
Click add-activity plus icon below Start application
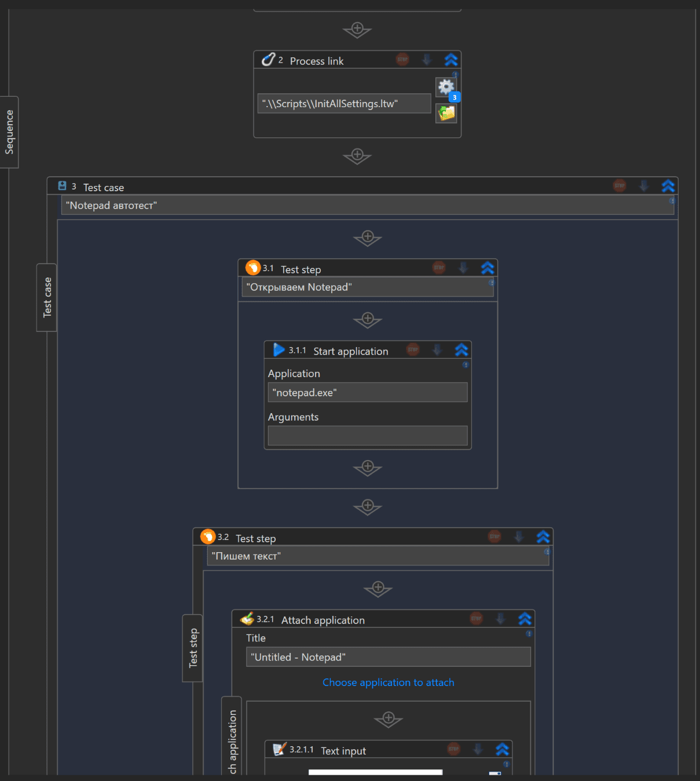[368, 467]
